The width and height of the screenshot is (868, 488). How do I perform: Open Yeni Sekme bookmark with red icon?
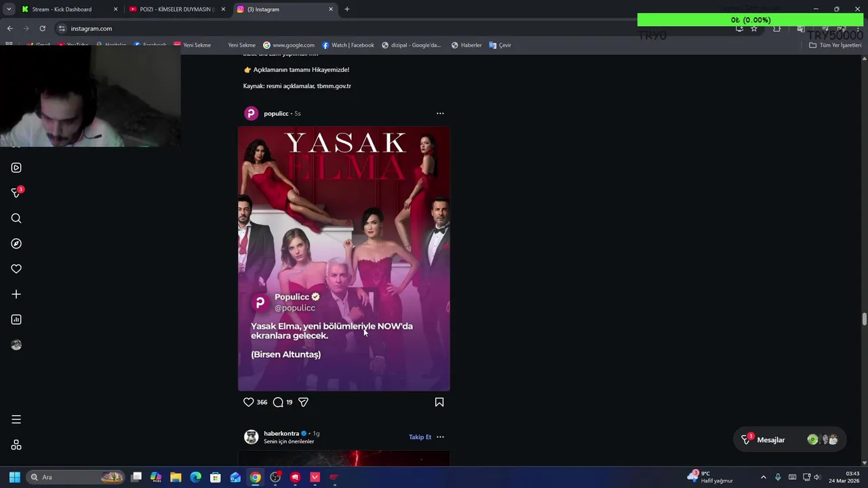click(192, 45)
